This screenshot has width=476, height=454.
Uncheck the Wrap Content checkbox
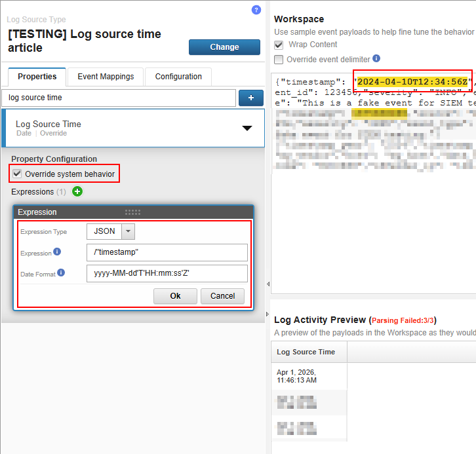coord(279,45)
